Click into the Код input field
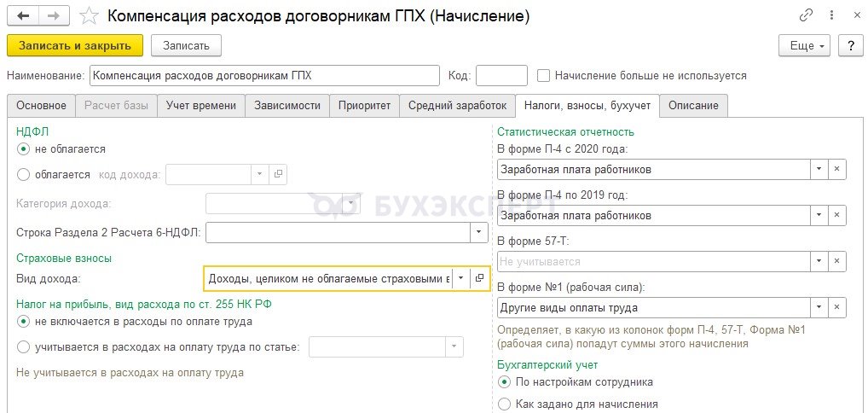Image resolution: width=868 pixels, height=413 pixels. tap(501, 75)
